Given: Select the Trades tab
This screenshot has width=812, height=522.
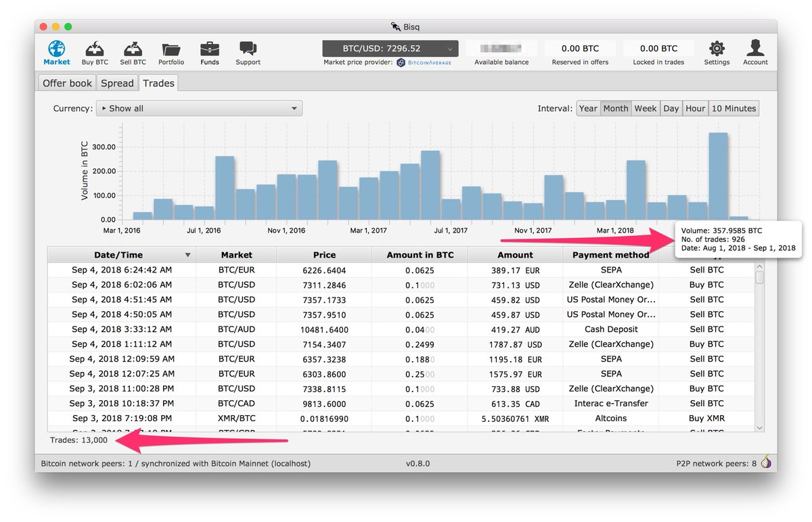Looking at the screenshot, I should (158, 83).
